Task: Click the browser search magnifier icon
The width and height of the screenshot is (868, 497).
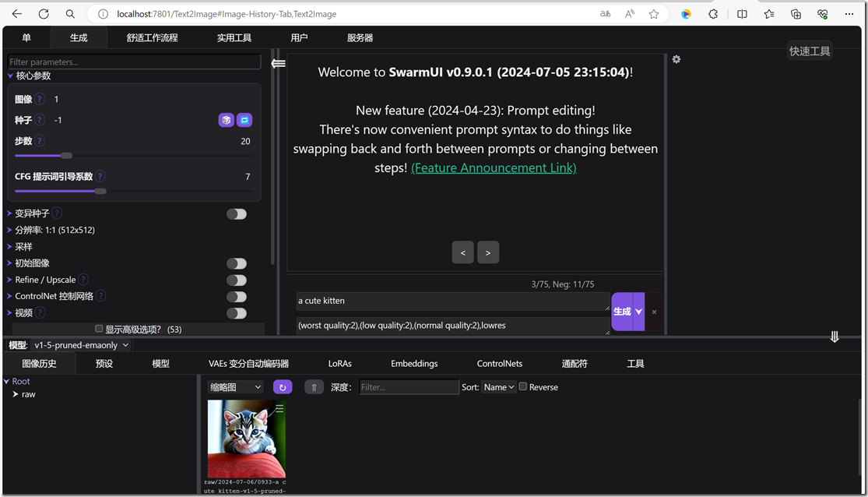Action: click(70, 14)
